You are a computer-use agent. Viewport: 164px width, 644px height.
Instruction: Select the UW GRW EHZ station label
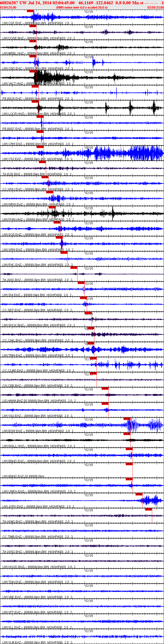click(38, 250)
